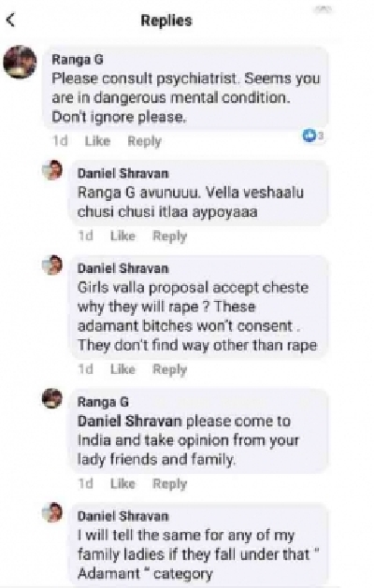Open Daniel Shravan's avatar on 'avunuuu' reply
Image resolution: width=374 pixels, height=588 pixels.
coord(51,170)
